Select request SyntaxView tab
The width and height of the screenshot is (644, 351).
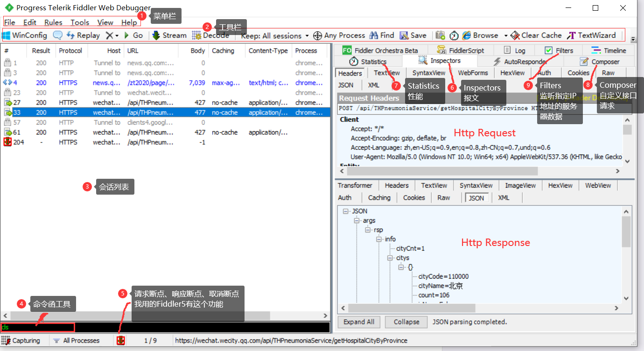(429, 73)
